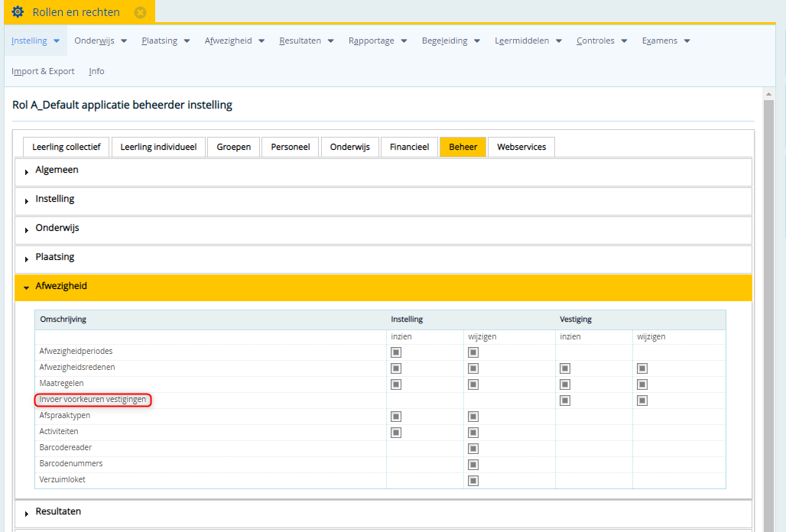Viewport: 786px width, 532px height.
Task: Toggle Maatregelen Instelling inzien checkbox
Action: 396,384
